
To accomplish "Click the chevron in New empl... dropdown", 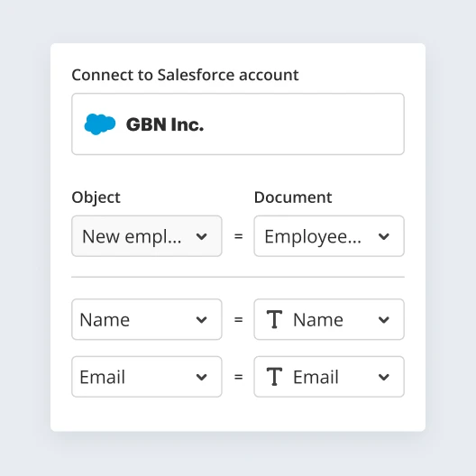I will 202,236.
